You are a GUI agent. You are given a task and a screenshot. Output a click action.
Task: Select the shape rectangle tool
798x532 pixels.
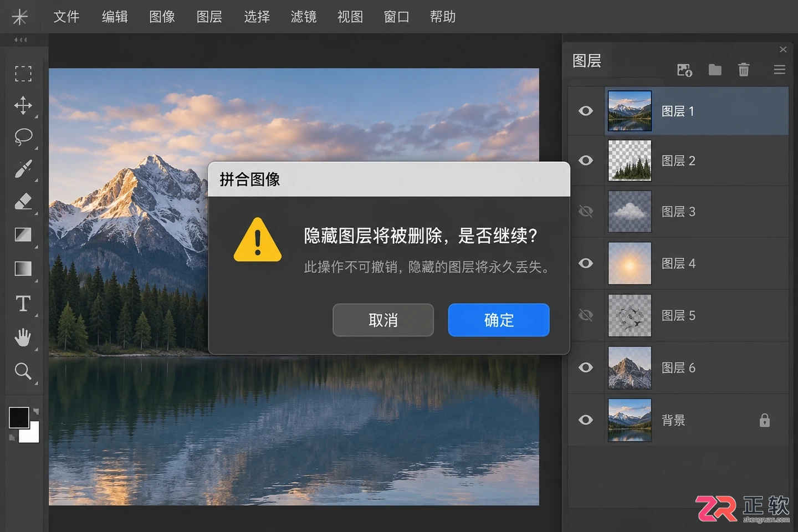pyautogui.click(x=23, y=235)
